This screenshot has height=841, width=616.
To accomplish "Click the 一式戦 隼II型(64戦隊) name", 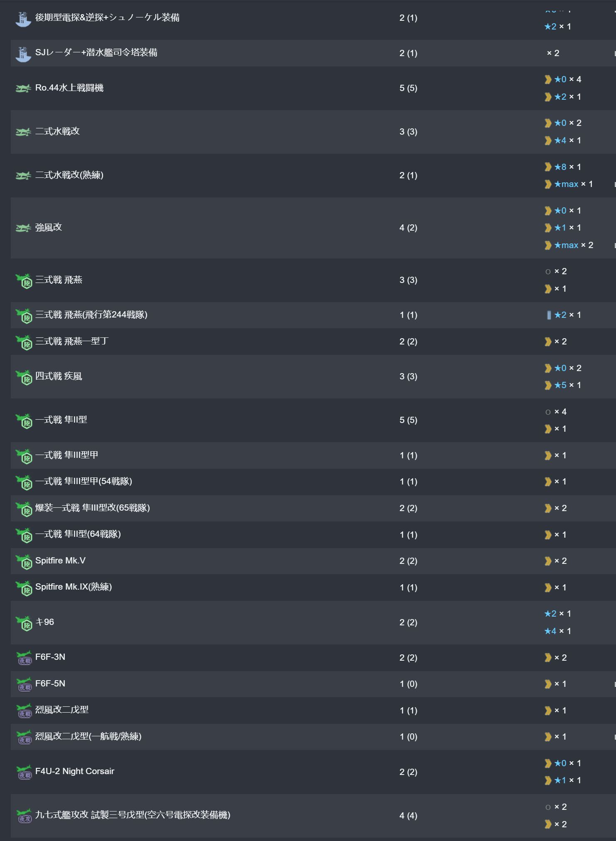I will pyautogui.click(x=78, y=534).
